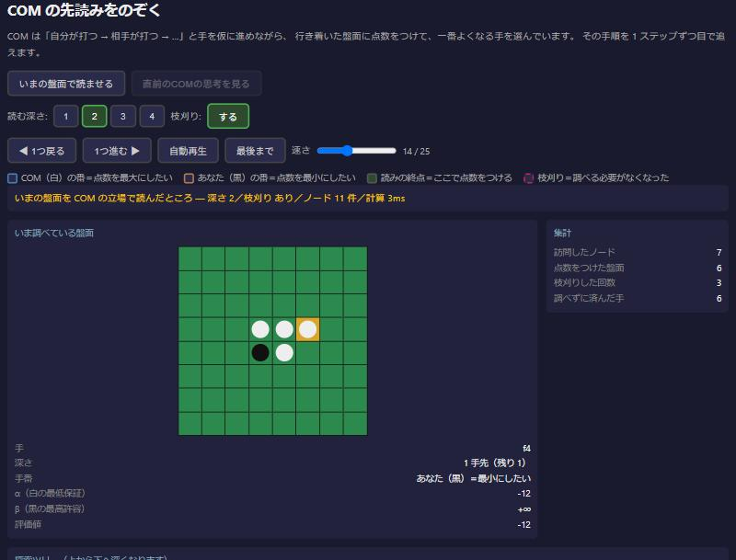Click the 訪問したノード row label
736x560 pixels.
(x=584, y=252)
